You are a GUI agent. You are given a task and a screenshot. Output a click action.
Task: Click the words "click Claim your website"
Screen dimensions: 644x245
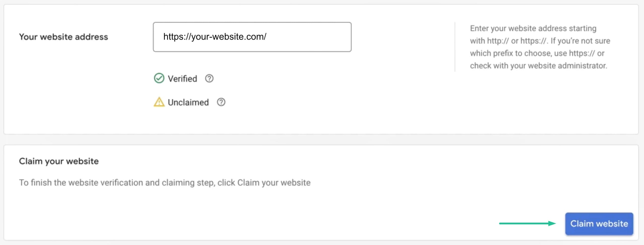tap(264, 182)
